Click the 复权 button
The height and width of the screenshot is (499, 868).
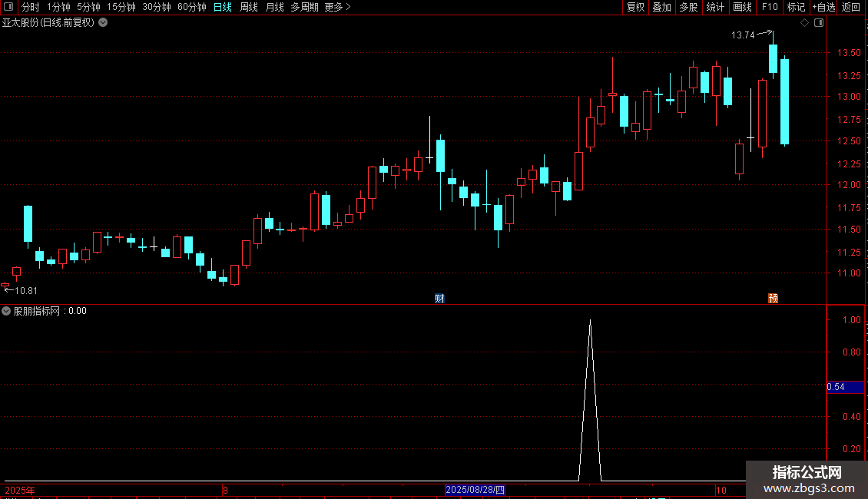635,7
